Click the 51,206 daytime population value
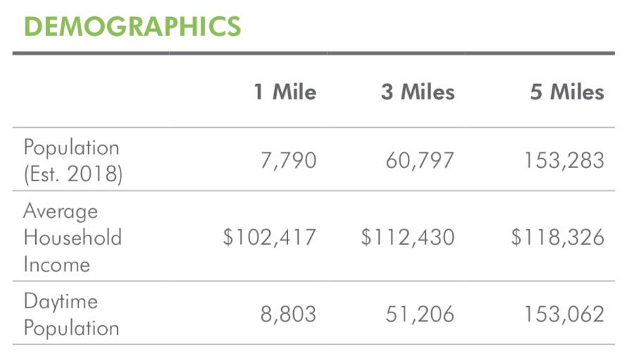 coord(420,314)
